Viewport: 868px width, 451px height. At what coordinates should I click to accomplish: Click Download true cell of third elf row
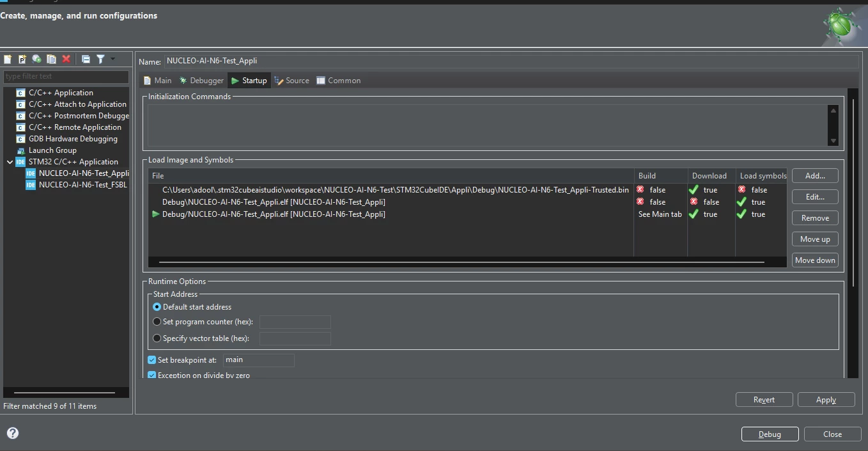pyautogui.click(x=711, y=214)
